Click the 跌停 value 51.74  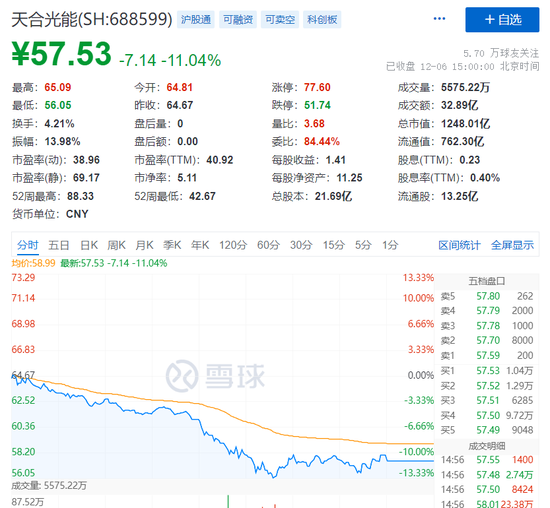click(x=317, y=105)
